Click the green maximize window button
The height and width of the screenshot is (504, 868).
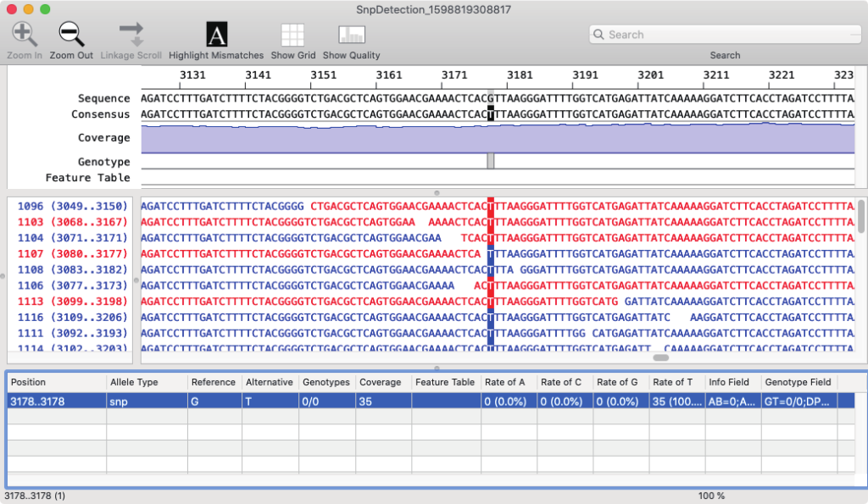(x=46, y=9)
